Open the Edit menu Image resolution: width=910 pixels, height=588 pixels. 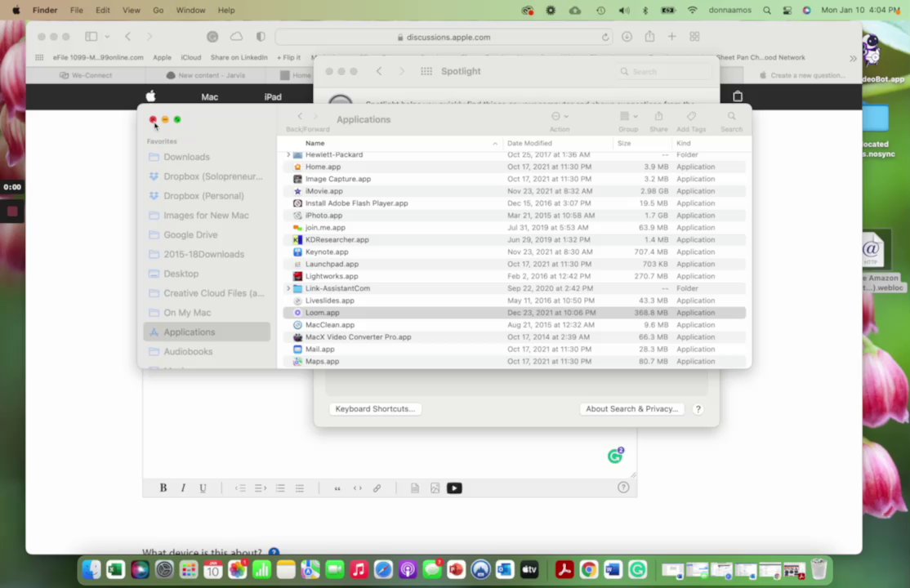pos(103,10)
